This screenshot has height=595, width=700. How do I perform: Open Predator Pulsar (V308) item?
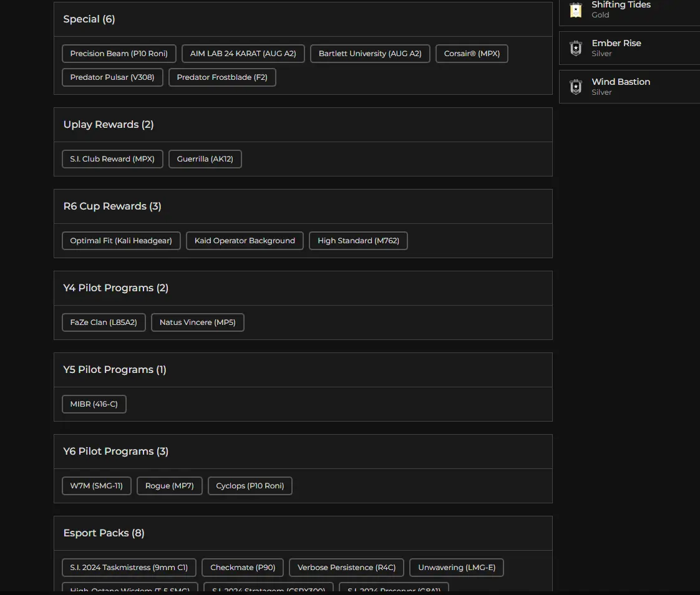click(x=112, y=77)
